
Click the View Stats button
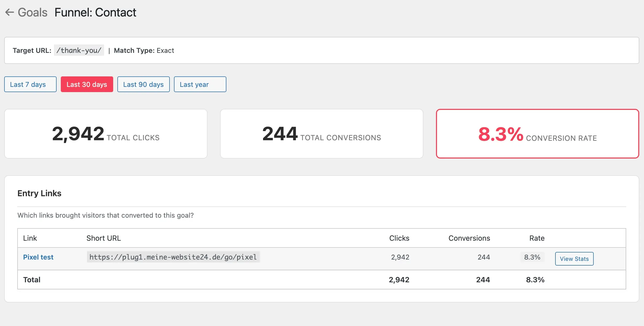[x=574, y=258]
